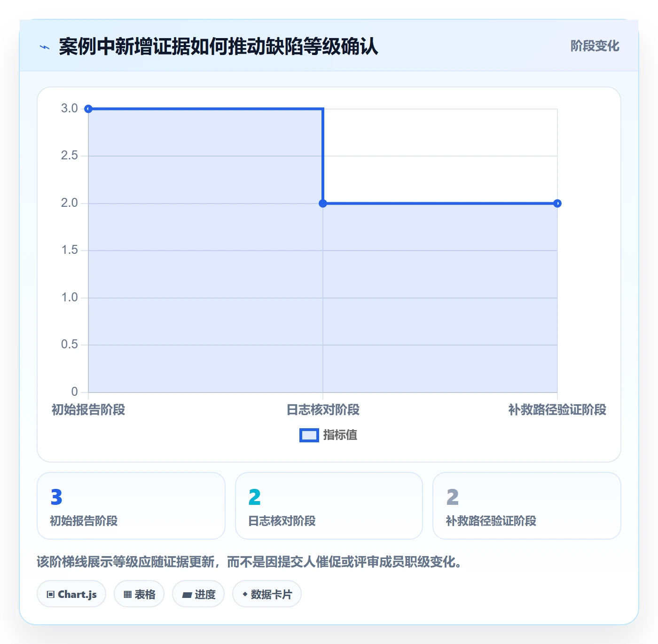
Task: Select the data point at 初始报告阶段
Action: click(x=88, y=109)
